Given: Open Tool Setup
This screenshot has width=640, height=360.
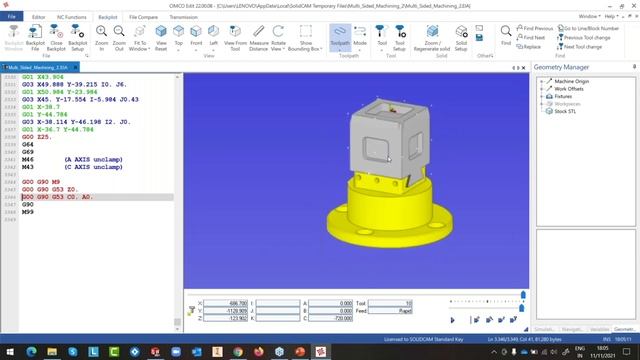Looking at the screenshot, I should (x=400, y=37).
